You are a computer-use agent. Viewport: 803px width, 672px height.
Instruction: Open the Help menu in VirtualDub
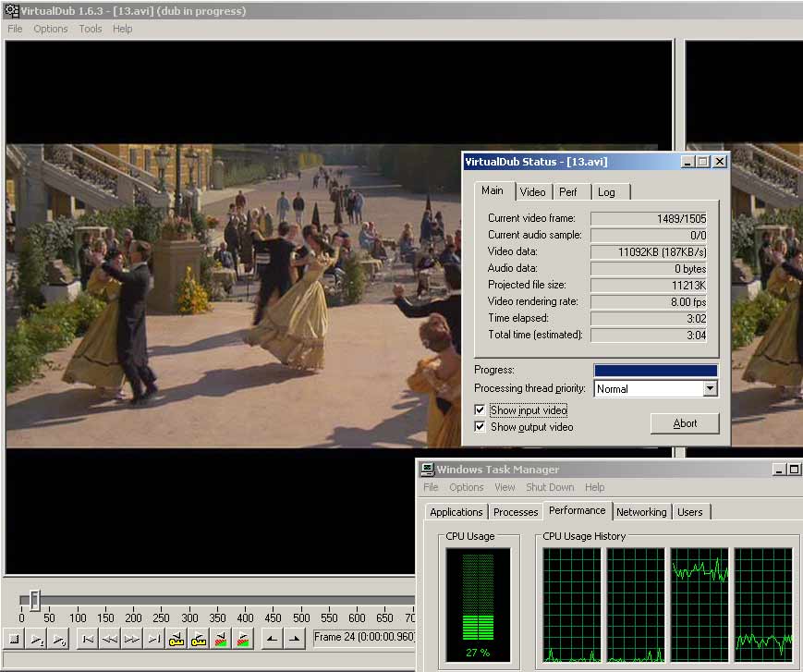click(x=122, y=29)
